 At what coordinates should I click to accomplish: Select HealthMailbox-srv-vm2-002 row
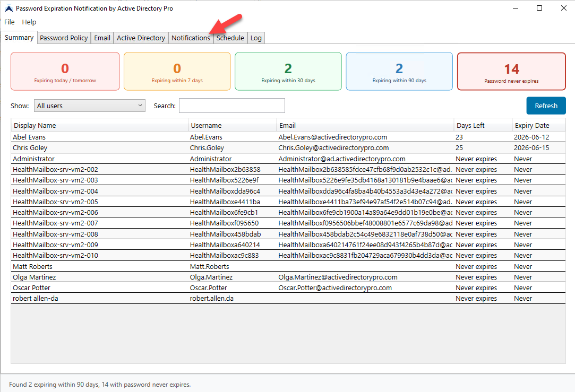(x=288, y=169)
